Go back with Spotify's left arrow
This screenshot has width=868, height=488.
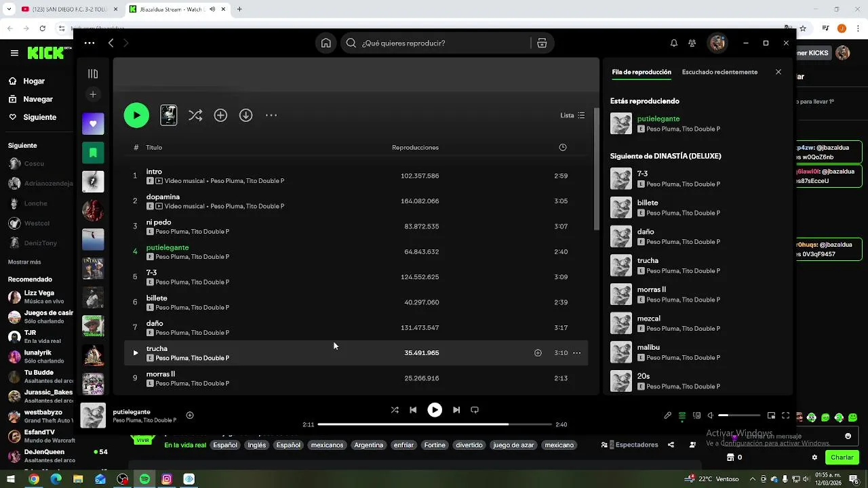(111, 43)
